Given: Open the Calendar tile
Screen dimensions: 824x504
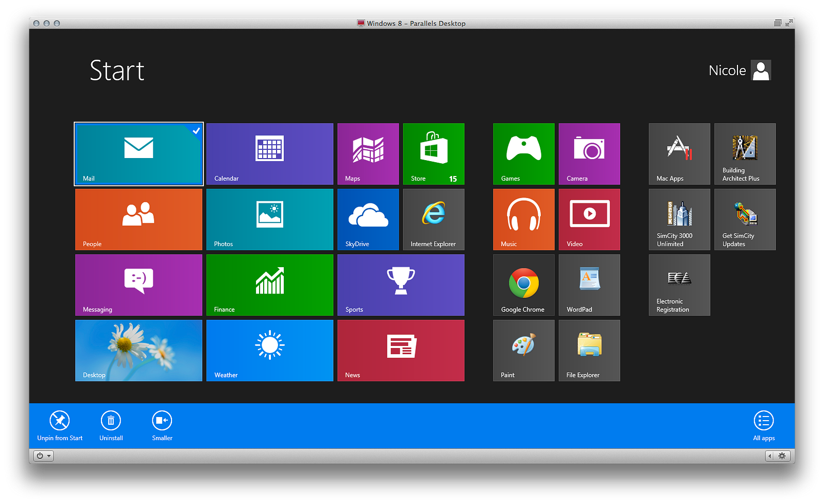Looking at the screenshot, I should click(270, 154).
